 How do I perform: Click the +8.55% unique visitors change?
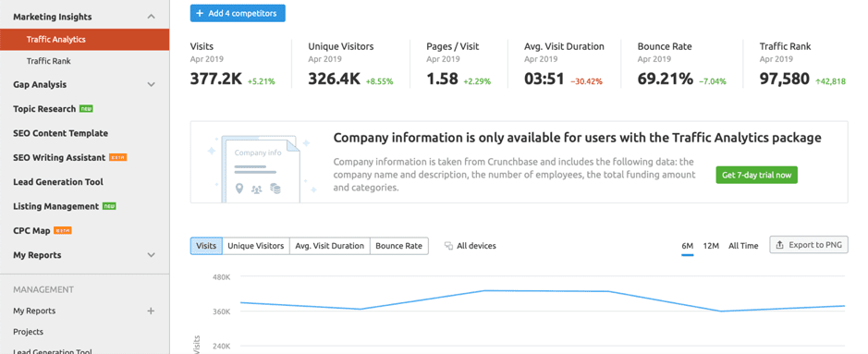[379, 81]
